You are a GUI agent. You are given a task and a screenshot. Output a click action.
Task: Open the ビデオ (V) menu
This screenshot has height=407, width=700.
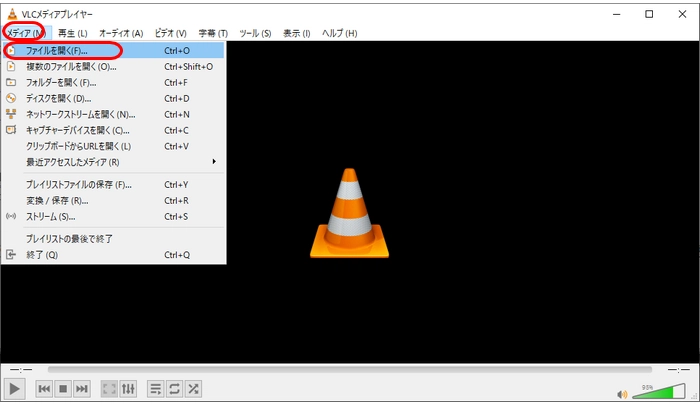[171, 33]
